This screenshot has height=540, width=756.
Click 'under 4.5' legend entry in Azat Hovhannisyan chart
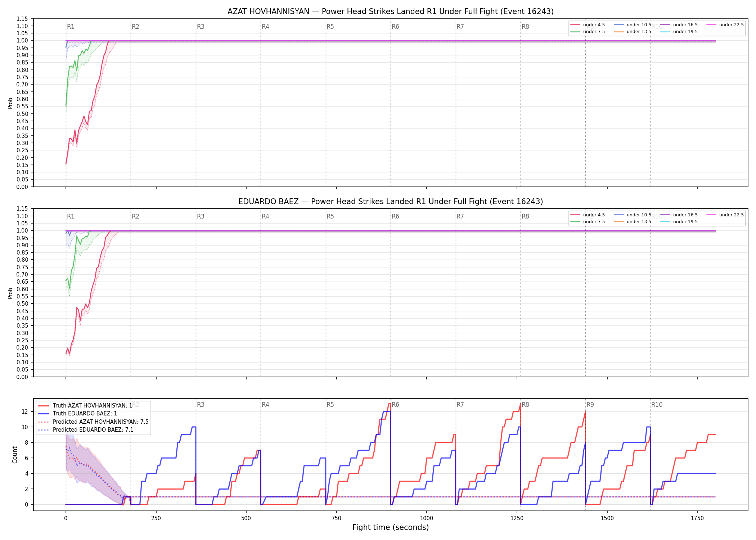(588, 25)
